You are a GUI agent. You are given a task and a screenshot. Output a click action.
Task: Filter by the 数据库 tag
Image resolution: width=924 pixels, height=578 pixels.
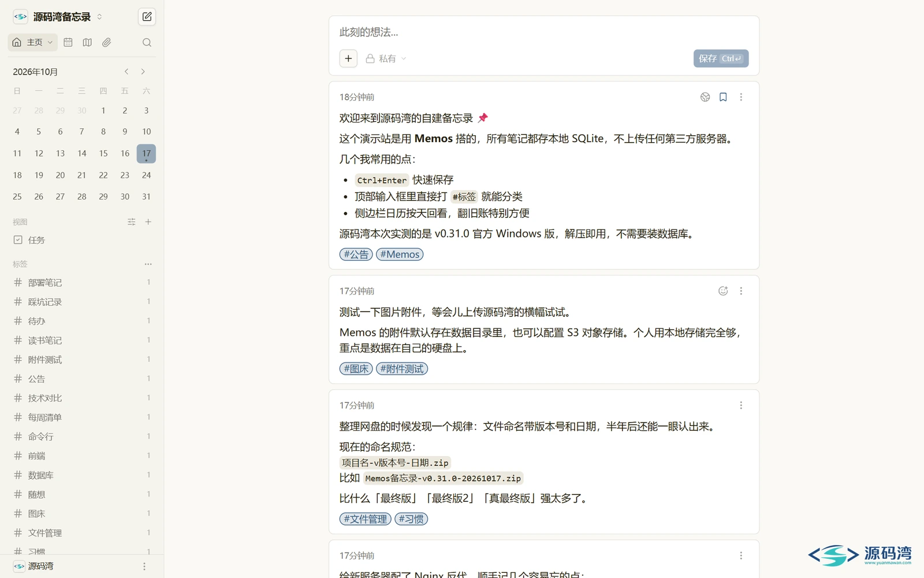point(81,475)
